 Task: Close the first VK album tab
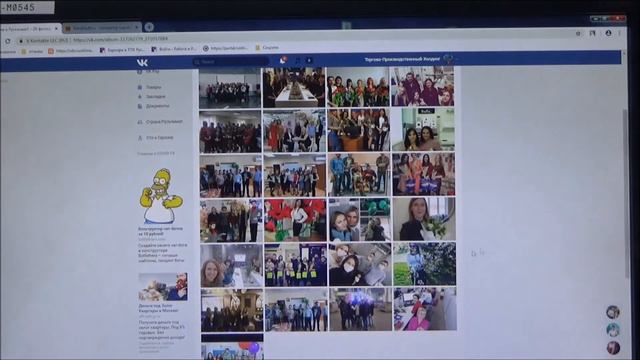click(56, 28)
